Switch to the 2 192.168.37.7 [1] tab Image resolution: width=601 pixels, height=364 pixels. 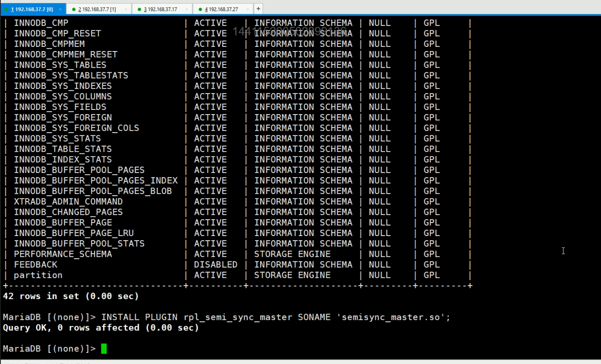pyautogui.click(x=98, y=9)
